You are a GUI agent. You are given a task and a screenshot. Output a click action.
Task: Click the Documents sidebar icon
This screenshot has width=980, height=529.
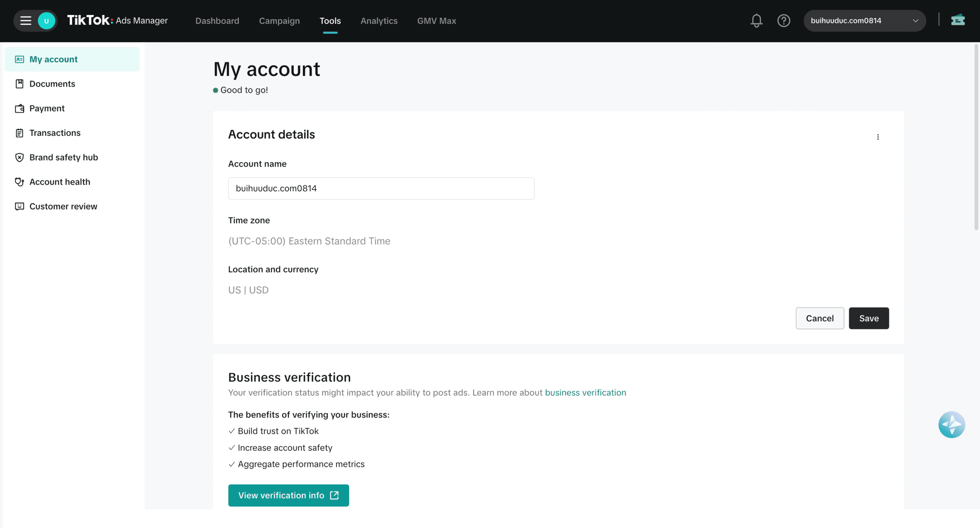(20, 84)
